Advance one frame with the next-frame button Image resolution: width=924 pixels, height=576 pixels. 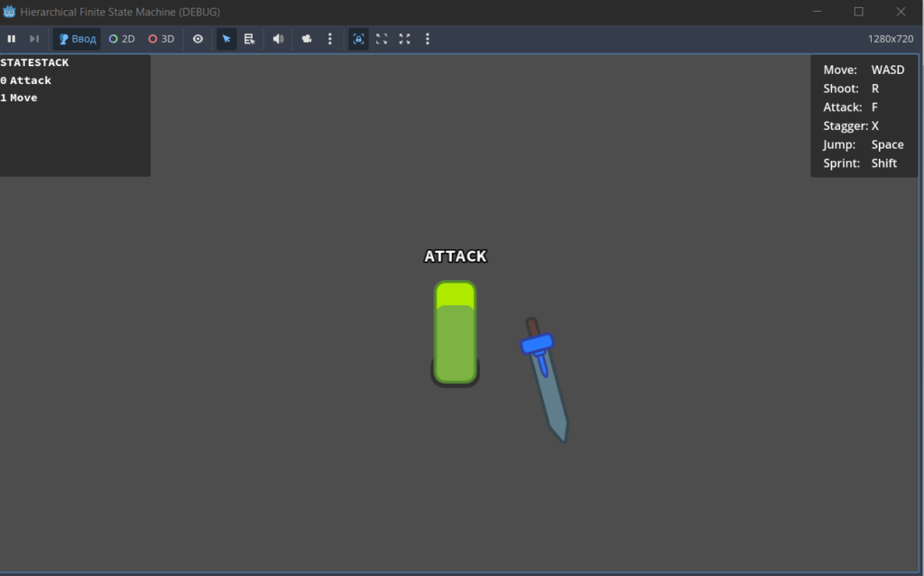pyautogui.click(x=34, y=39)
